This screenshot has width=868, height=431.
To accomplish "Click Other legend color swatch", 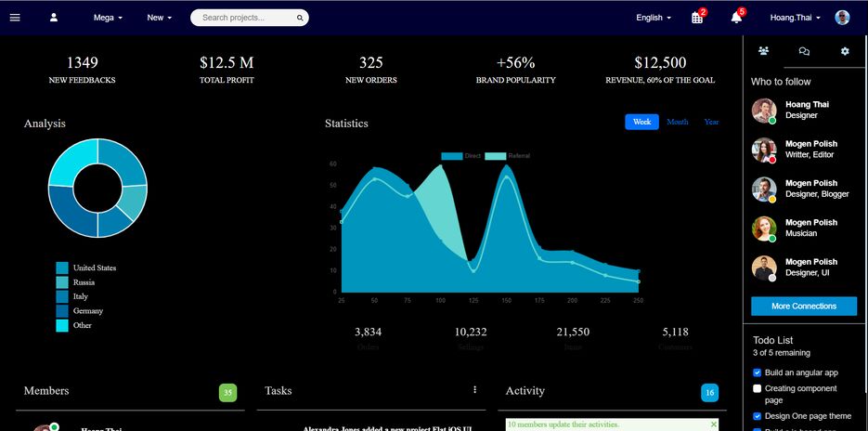I will click(62, 326).
